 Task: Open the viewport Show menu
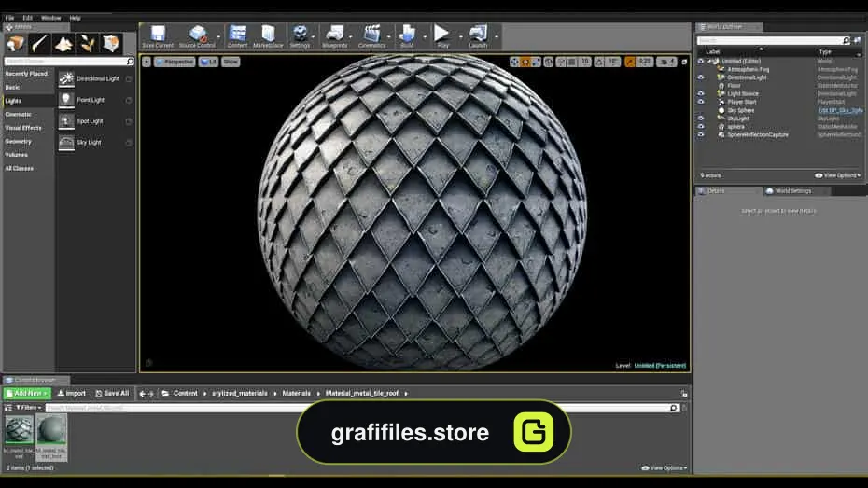tap(231, 62)
